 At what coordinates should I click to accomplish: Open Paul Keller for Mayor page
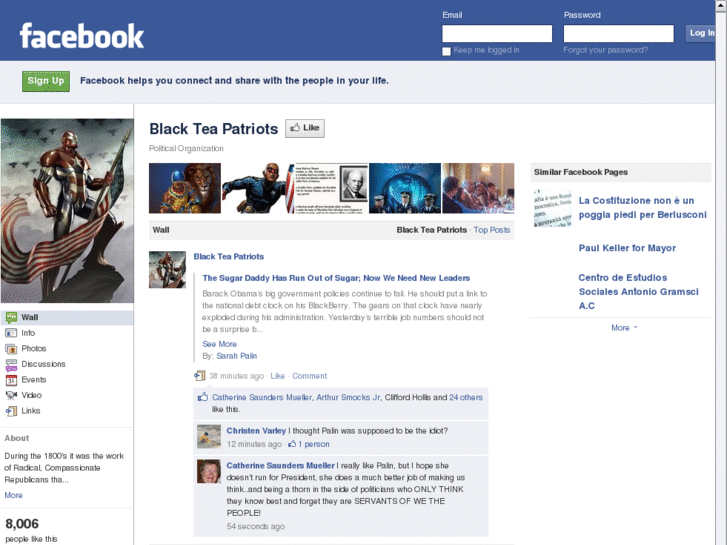tap(627, 248)
